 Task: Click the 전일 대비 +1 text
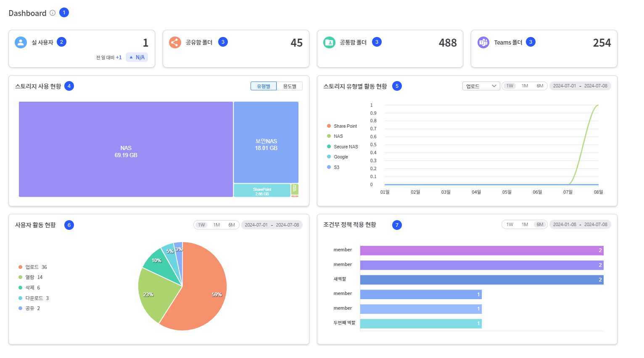tap(109, 58)
